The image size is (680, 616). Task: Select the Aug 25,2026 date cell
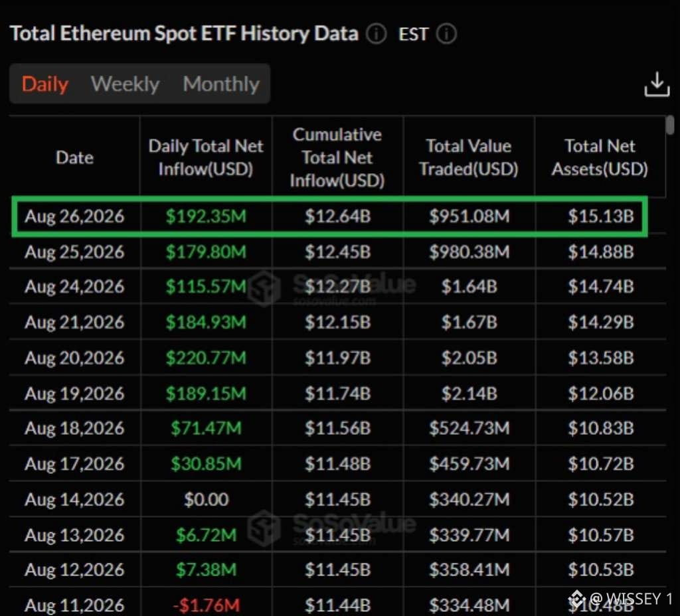(74, 252)
